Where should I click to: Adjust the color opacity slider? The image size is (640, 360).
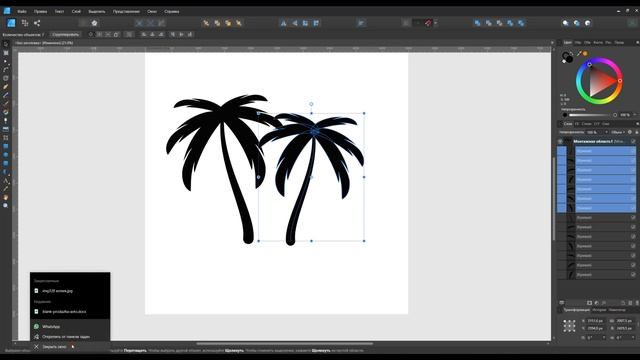pyautogui.click(x=591, y=115)
